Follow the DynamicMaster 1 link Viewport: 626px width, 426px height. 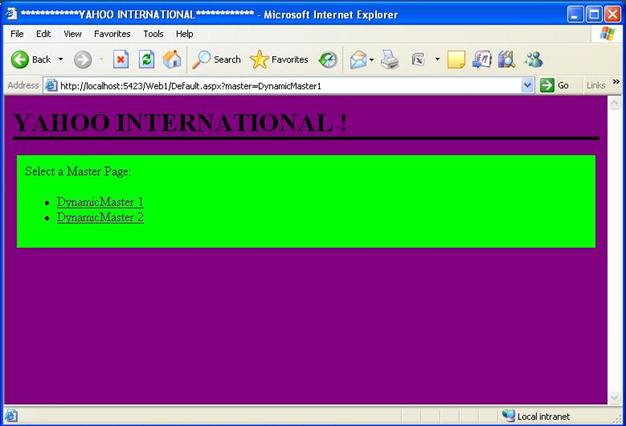tap(100, 202)
